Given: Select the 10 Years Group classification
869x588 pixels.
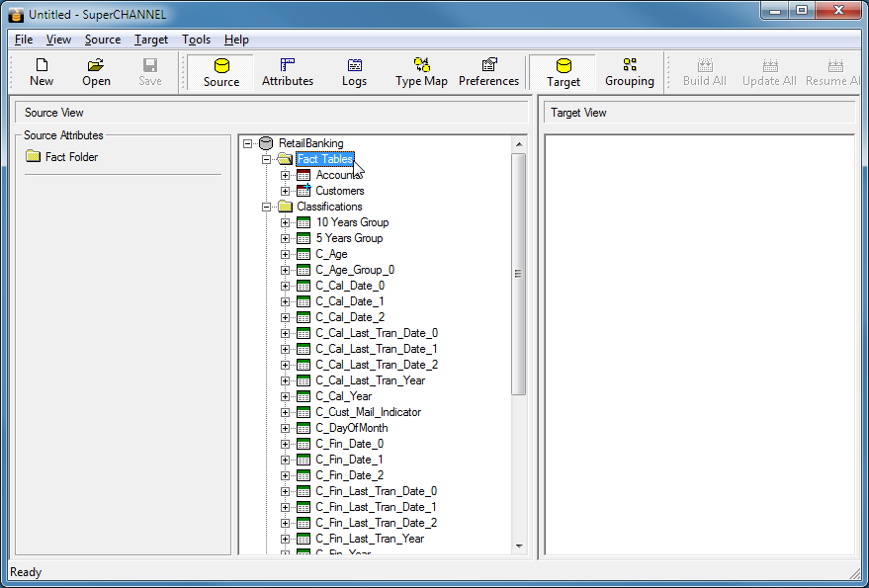Looking at the screenshot, I should pos(352,222).
